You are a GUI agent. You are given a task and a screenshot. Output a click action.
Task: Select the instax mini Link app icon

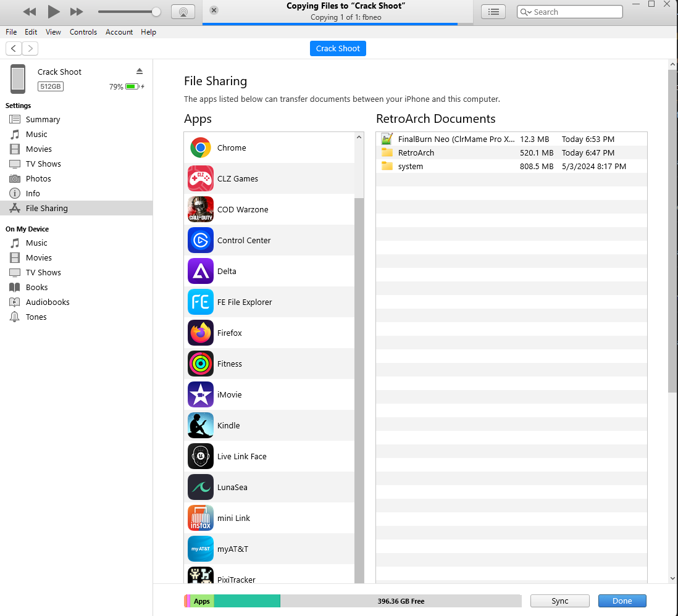(x=201, y=518)
